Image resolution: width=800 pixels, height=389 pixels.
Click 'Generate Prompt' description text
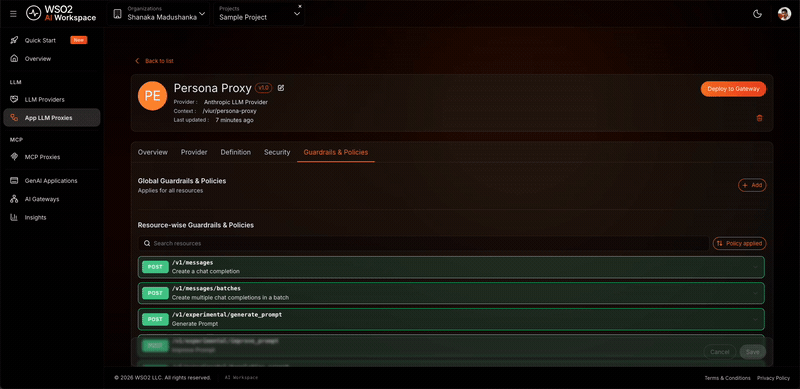point(195,324)
